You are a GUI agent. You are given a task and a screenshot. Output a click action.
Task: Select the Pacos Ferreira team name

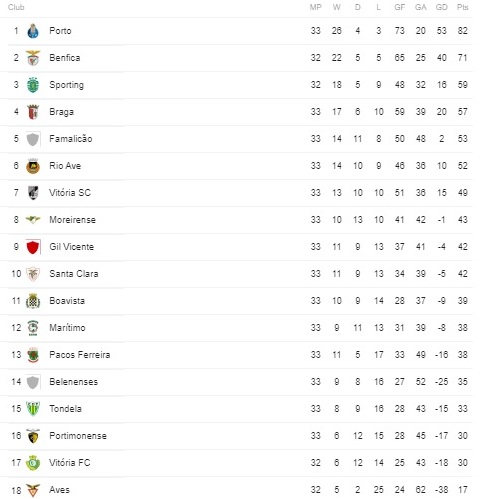[x=80, y=355]
